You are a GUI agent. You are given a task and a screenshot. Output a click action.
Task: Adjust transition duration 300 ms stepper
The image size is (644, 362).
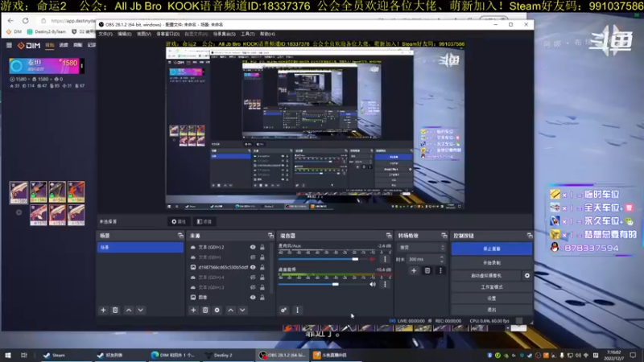coord(441,259)
